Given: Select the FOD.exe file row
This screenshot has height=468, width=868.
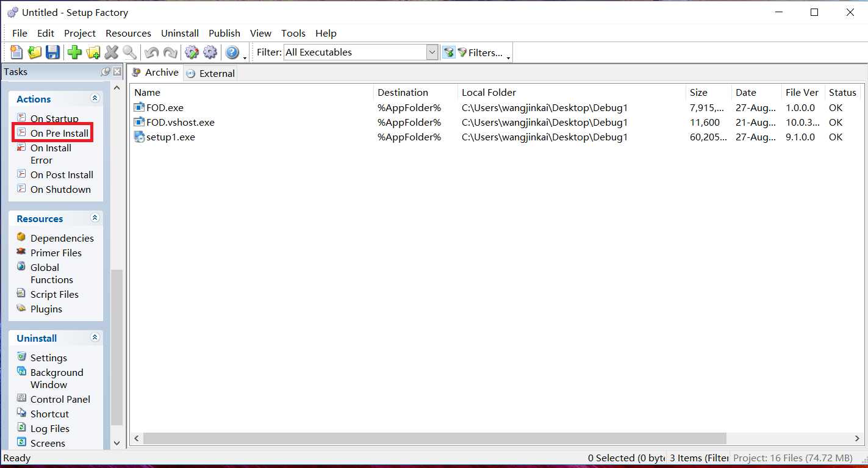Looking at the screenshot, I should [497, 107].
